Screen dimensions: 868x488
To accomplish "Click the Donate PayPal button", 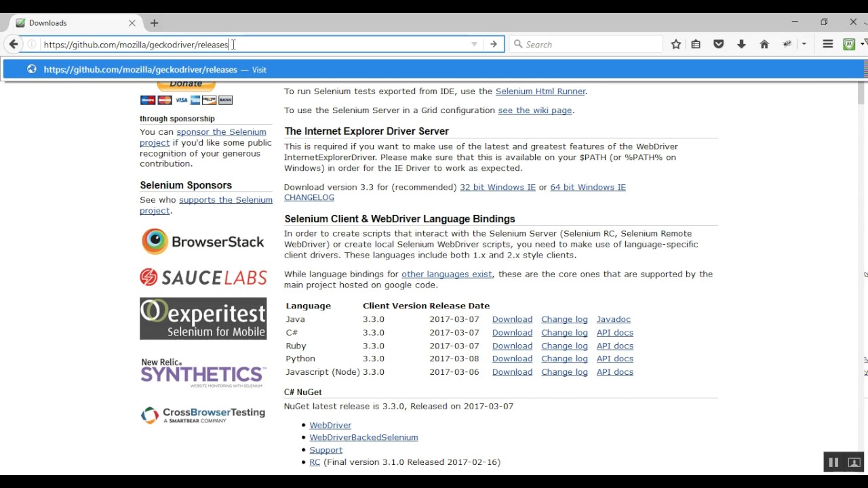I will (186, 85).
